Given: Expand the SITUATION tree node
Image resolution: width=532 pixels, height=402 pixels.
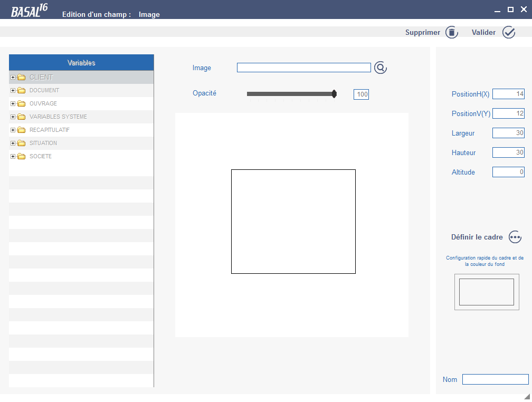Looking at the screenshot, I should (13, 143).
